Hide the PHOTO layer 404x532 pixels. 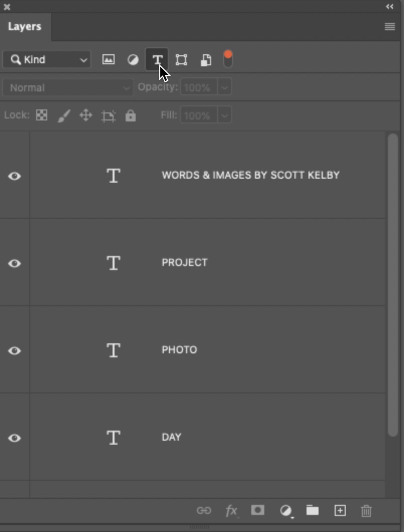pos(15,351)
